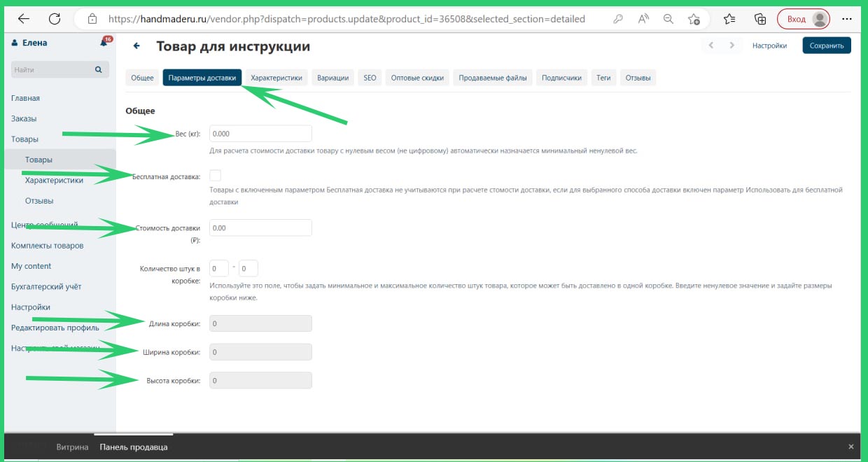
Task: Click the Вес (кг) input field
Action: [260, 134]
